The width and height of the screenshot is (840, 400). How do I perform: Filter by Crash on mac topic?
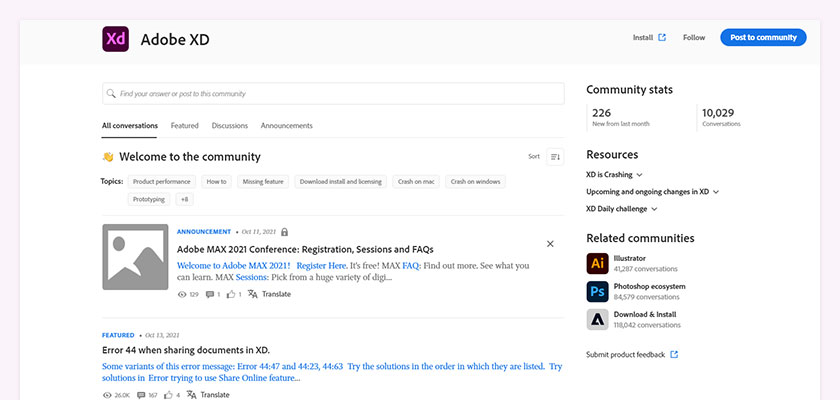[416, 182]
